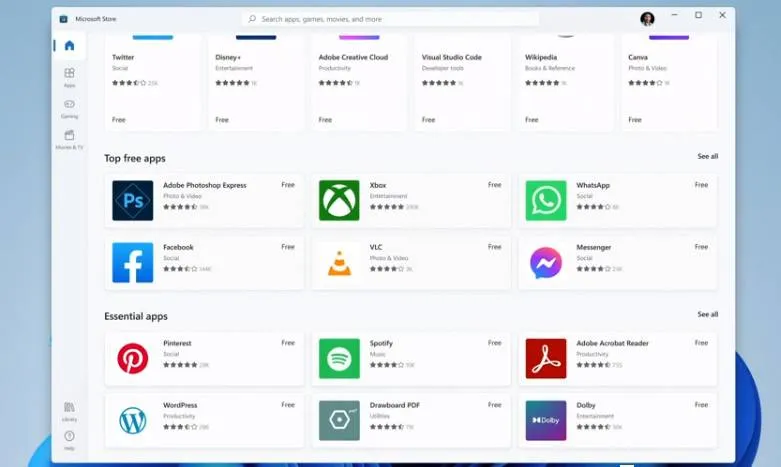This screenshot has height=467, width=781.
Task: Click the Pinterest app icon
Action: (132, 358)
